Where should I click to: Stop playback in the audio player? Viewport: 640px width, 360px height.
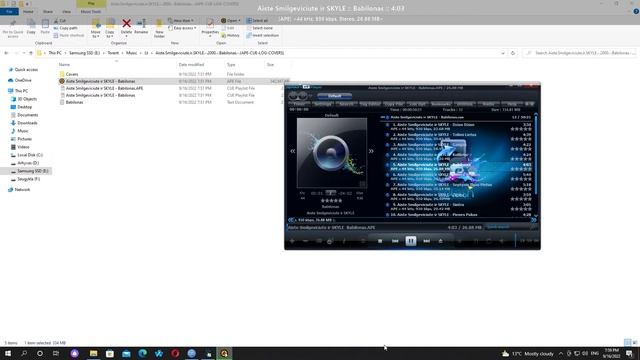(x=380, y=241)
